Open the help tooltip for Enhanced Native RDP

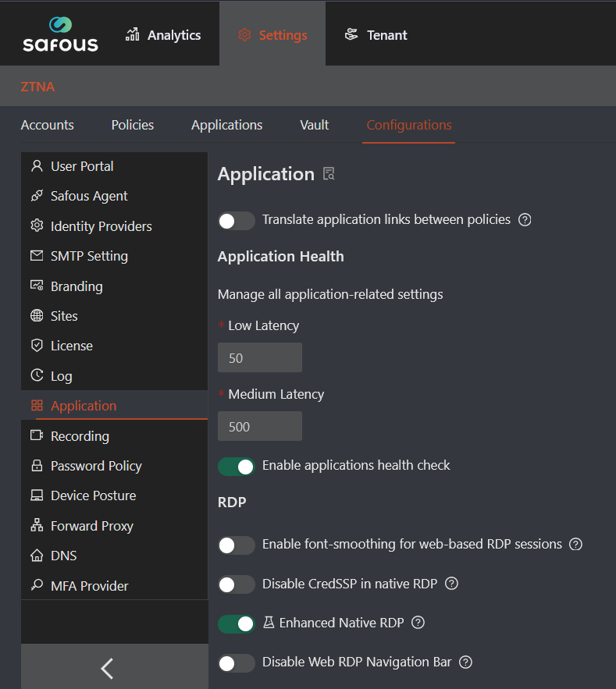418,623
